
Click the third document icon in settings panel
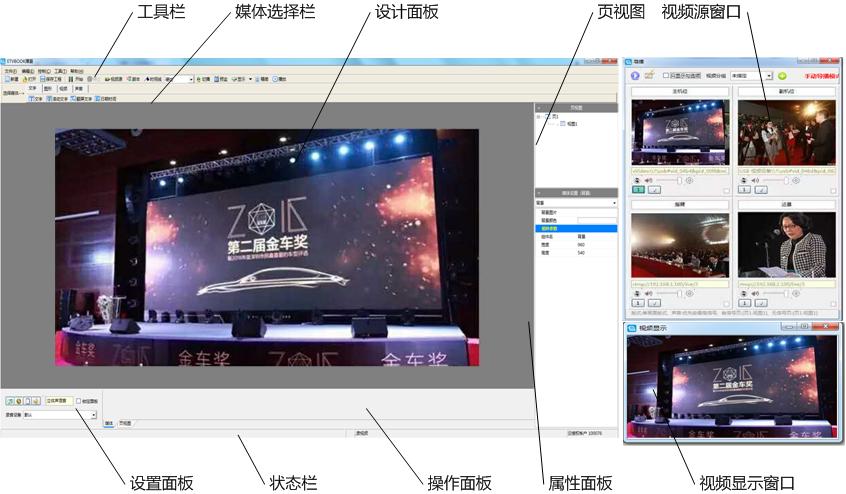click(28, 401)
